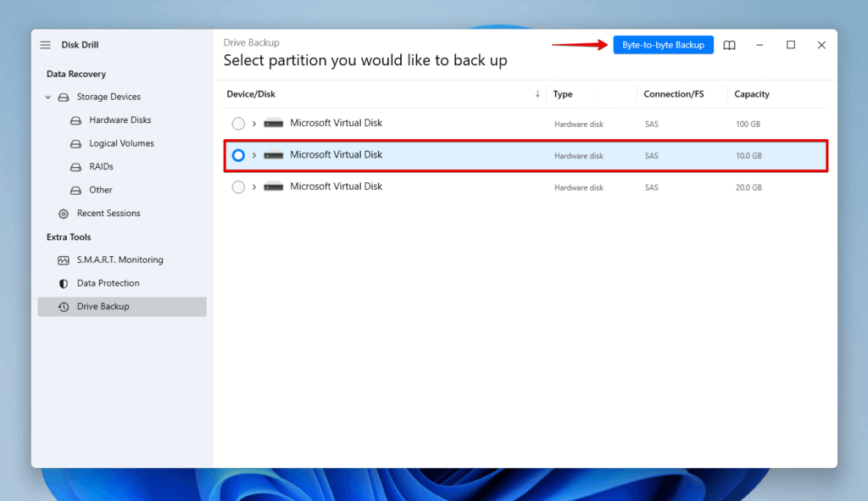Viewport: 868px width, 501px height.
Task: Click the selected 10.0 GB disk radio button
Action: (x=238, y=155)
